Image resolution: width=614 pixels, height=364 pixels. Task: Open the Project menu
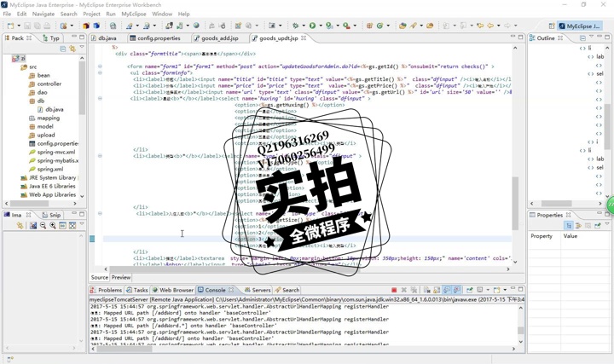tap(91, 14)
